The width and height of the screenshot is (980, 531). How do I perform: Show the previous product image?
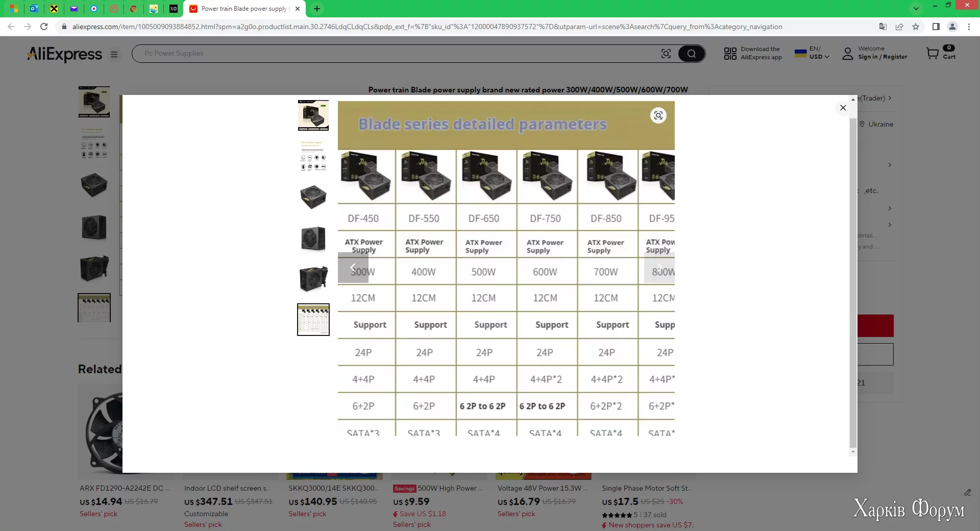point(353,268)
